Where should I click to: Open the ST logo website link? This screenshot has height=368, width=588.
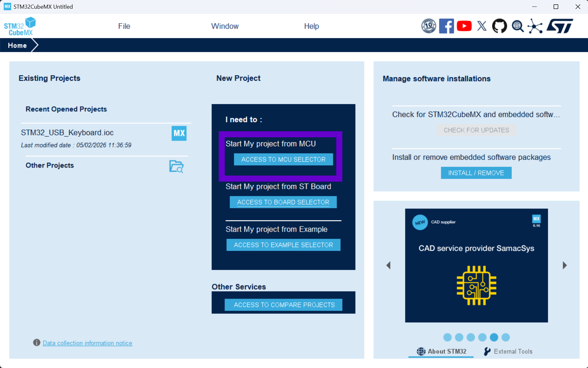[x=560, y=26]
